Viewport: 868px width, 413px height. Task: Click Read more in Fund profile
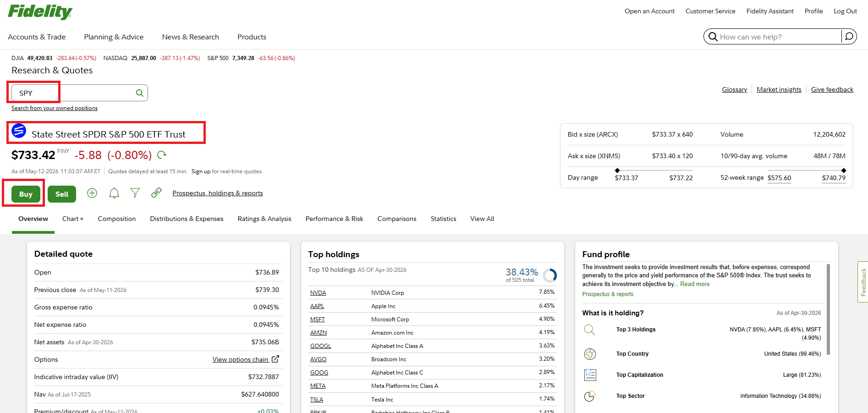click(x=695, y=284)
